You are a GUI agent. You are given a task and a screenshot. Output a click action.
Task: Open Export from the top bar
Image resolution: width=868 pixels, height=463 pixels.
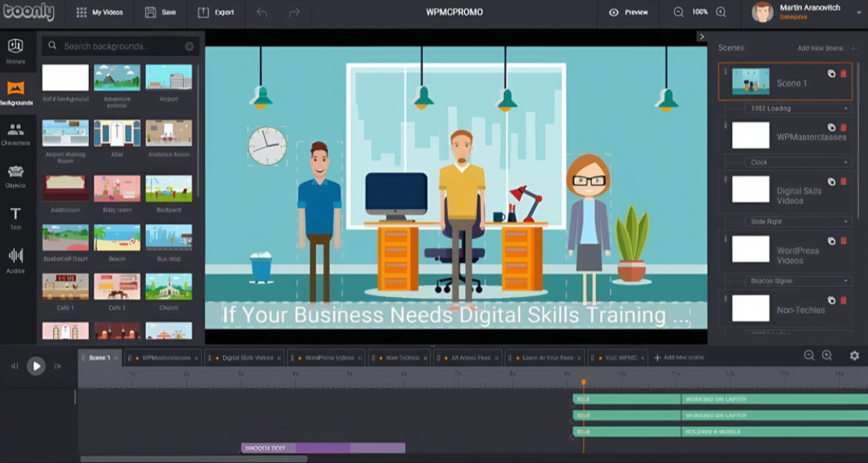coord(216,13)
